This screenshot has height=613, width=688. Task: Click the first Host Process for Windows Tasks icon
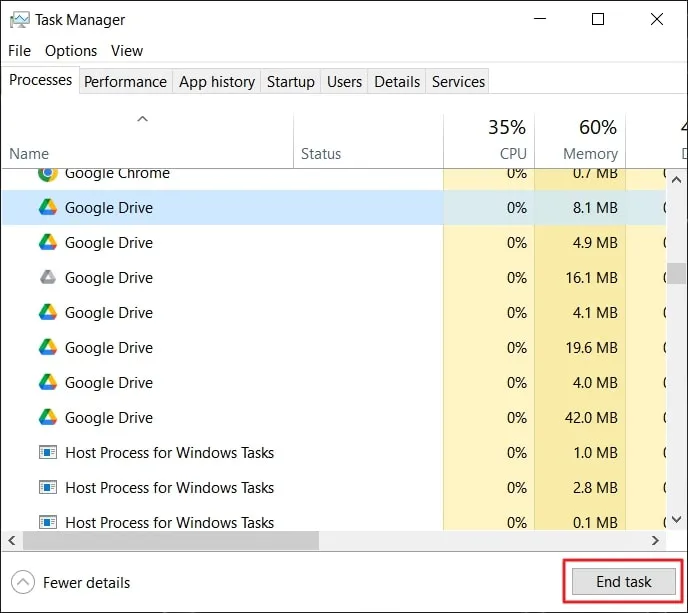click(x=47, y=453)
